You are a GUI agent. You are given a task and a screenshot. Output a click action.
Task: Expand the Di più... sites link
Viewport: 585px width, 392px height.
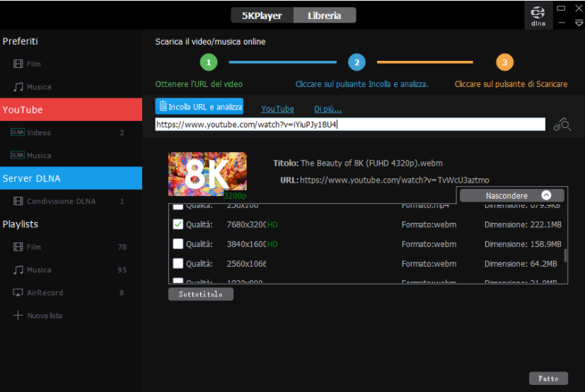(328, 109)
